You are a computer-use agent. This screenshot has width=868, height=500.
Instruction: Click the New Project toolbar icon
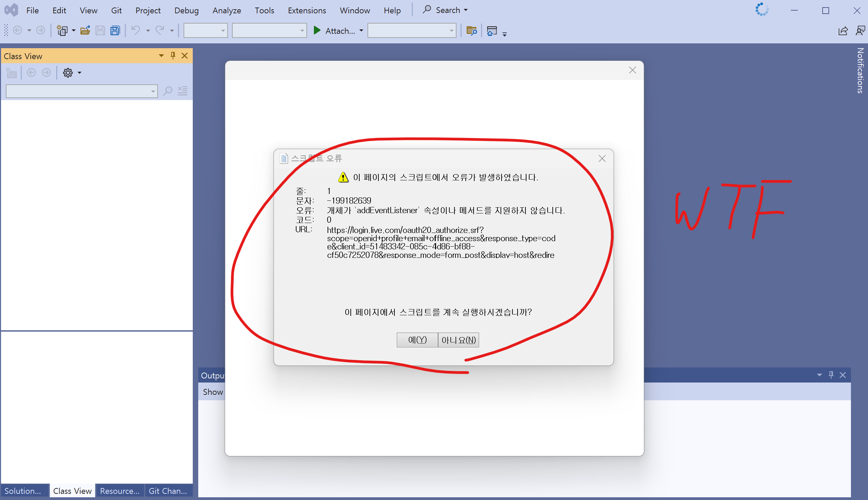[62, 31]
